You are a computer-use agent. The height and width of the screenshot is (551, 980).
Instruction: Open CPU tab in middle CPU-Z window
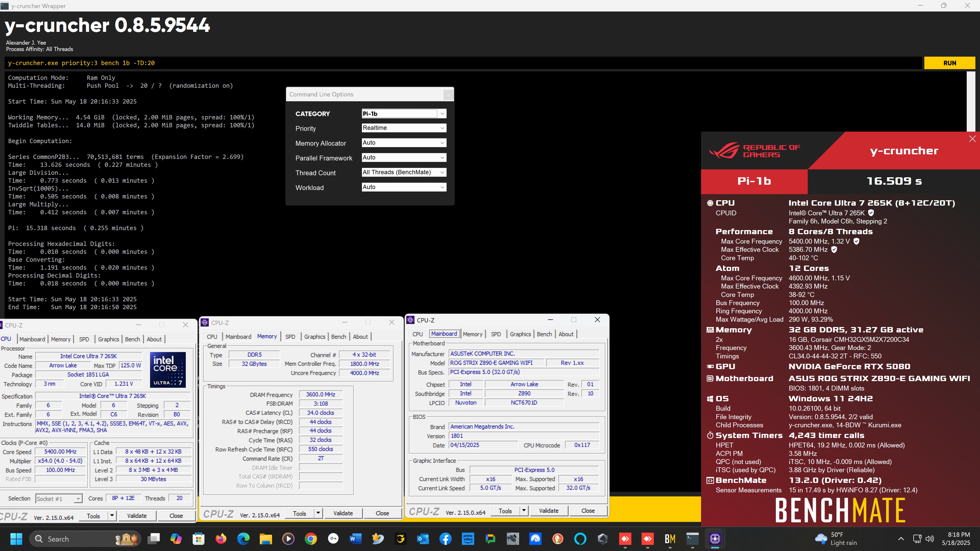click(212, 336)
